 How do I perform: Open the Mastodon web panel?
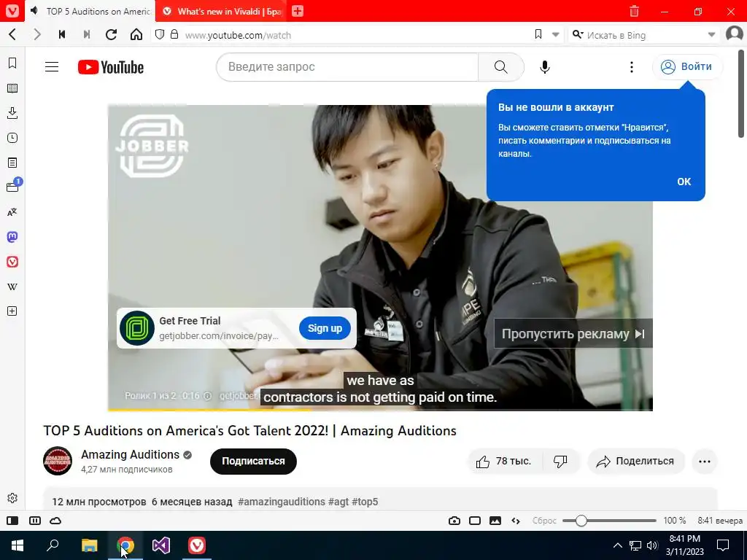[x=12, y=237]
